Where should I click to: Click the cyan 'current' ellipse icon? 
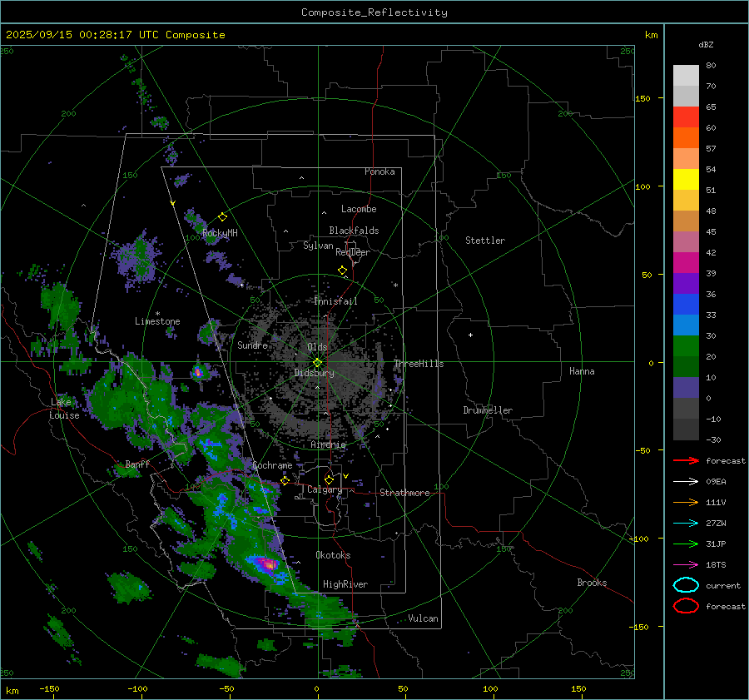pyautogui.click(x=686, y=585)
